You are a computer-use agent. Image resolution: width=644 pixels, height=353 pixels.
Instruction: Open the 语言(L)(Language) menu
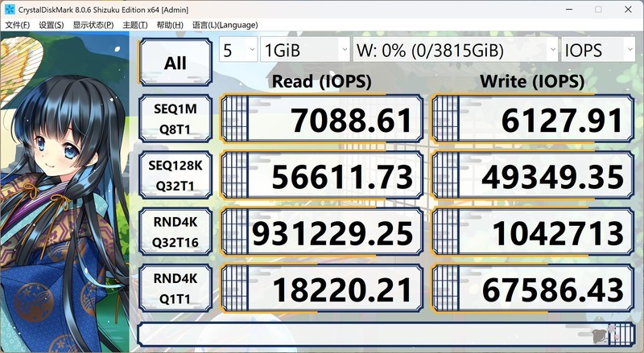225,25
